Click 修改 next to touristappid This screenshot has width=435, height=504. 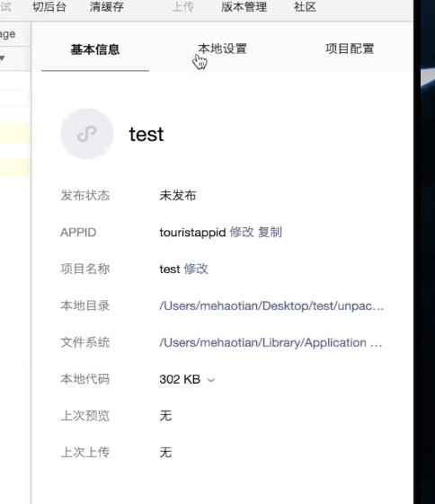tap(242, 232)
